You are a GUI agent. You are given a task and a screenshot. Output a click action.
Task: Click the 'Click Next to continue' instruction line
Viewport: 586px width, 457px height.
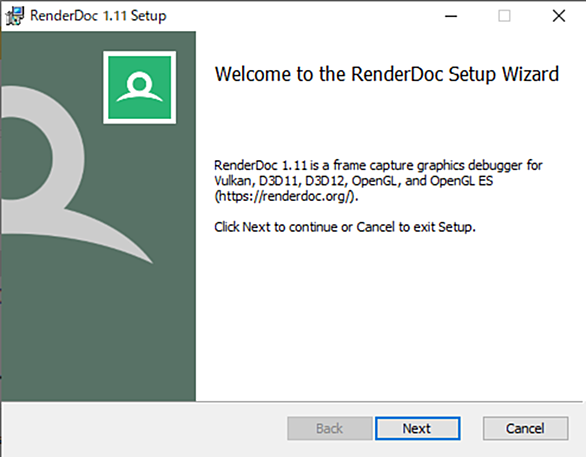345,227
